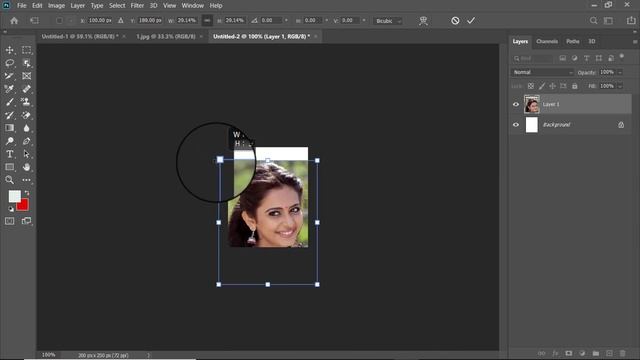Toggle relative positioning for reference point
The height and width of the screenshot is (360, 640).
121,20
